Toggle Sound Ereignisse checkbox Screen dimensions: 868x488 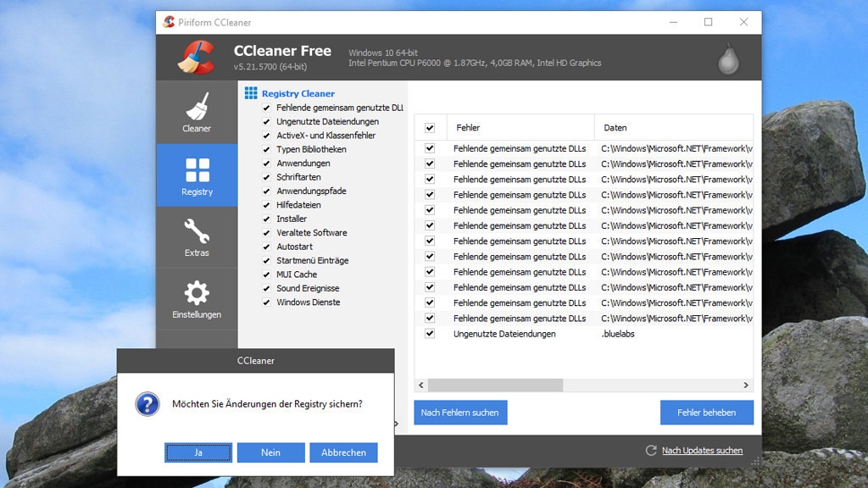coord(266,288)
